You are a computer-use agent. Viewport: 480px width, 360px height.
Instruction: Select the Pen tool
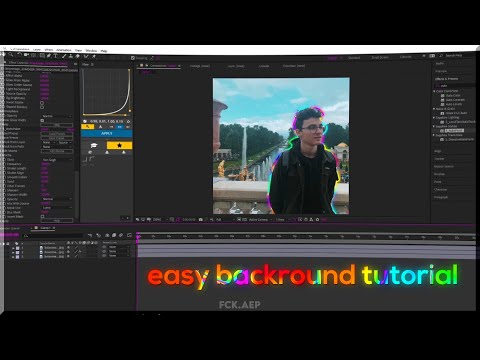point(49,56)
